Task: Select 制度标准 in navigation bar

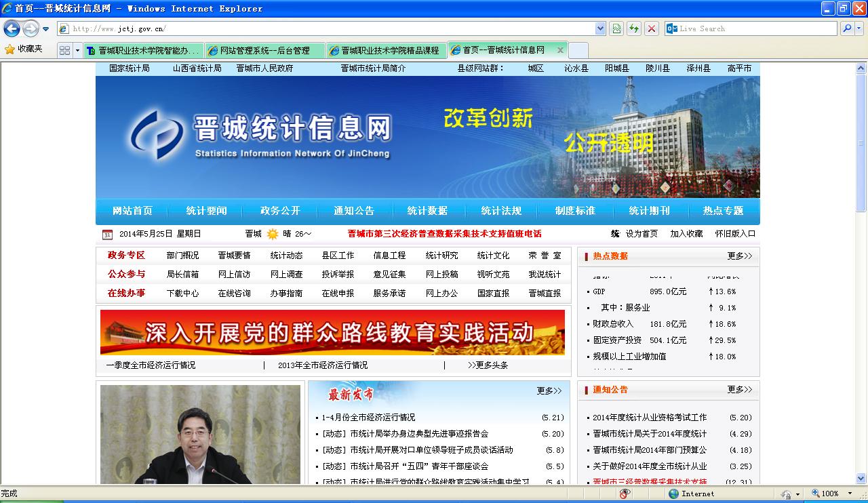Action: point(575,211)
